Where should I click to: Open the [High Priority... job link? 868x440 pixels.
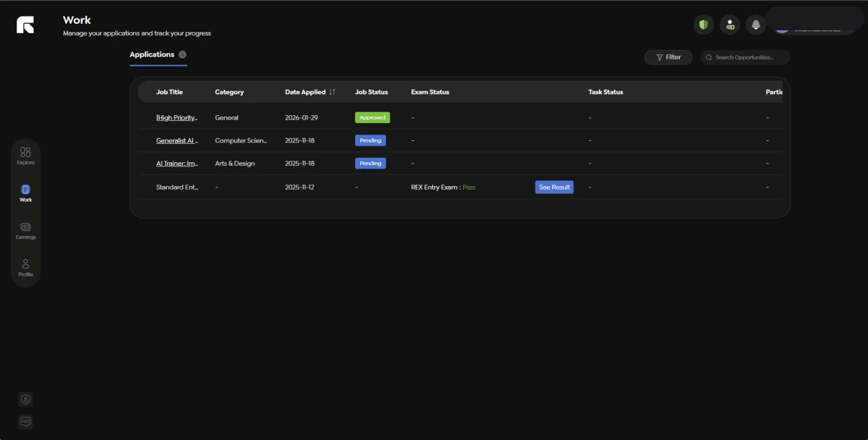click(176, 117)
